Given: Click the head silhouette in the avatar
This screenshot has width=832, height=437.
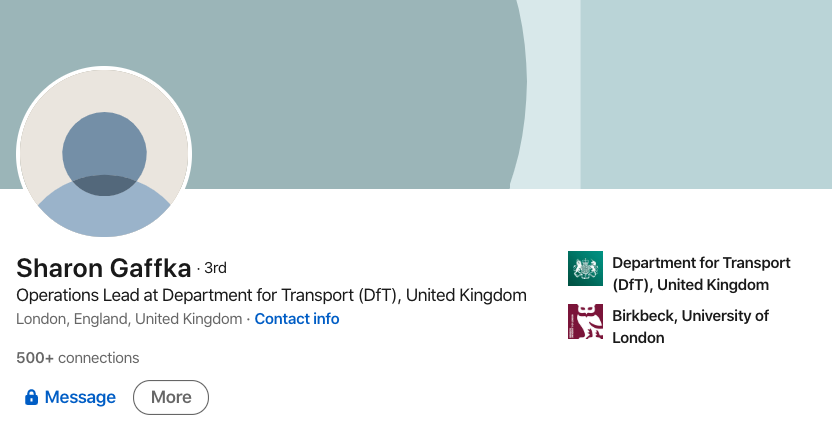Looking at the screenshot, I should (x=104, y=153).
